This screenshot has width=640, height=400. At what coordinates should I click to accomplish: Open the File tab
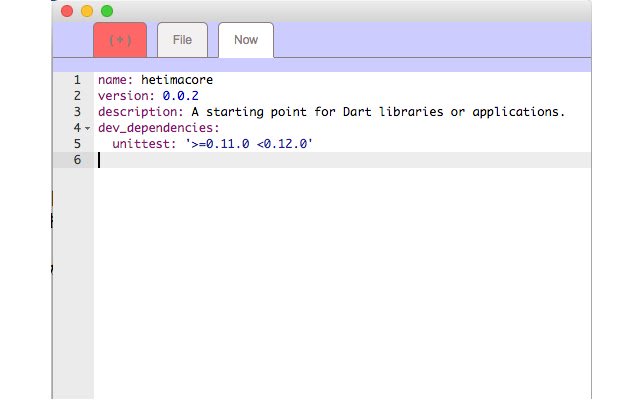point(182,40)
